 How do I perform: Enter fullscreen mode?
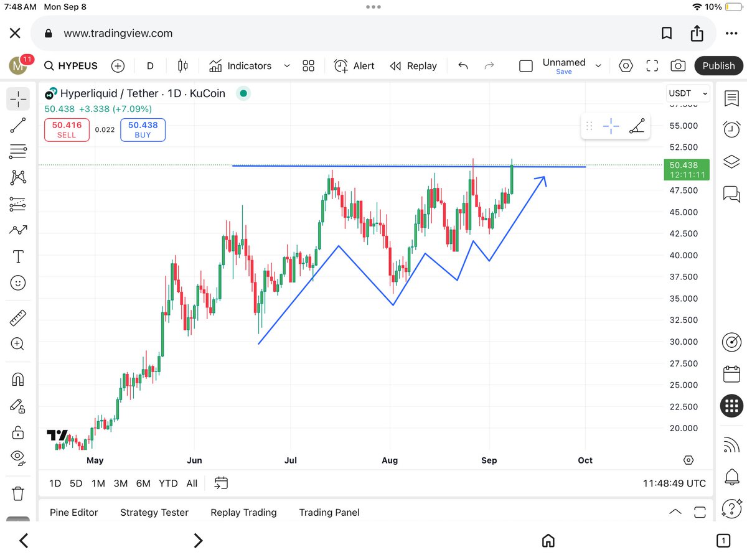(652, 66)
